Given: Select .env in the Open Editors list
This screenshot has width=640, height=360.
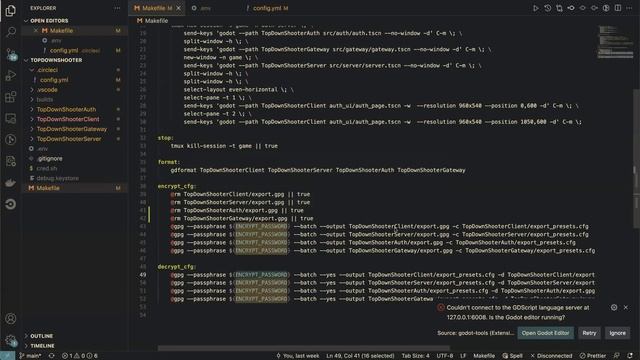Looking at the screenshot, I should click(56, 40).
